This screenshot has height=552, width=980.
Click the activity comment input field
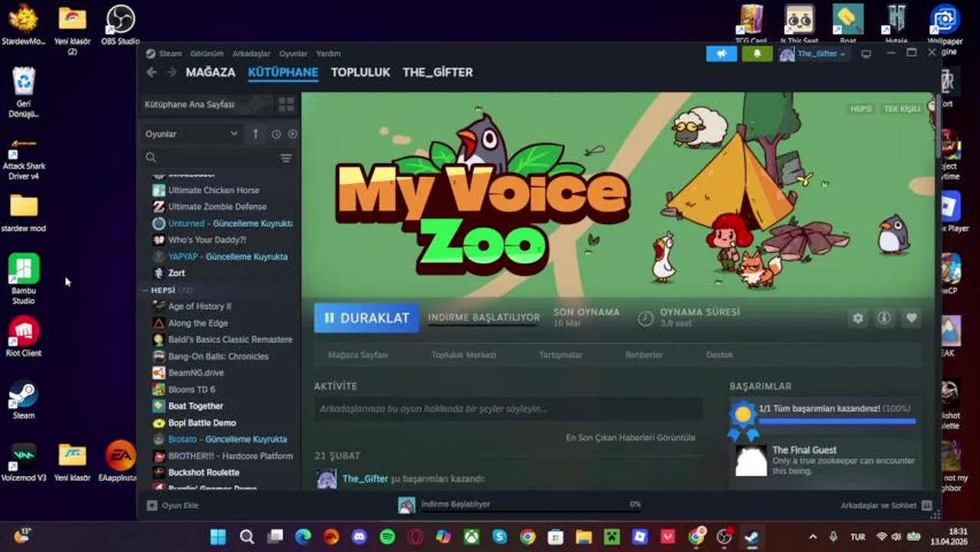pyautogui.click(x=508, y=409)
